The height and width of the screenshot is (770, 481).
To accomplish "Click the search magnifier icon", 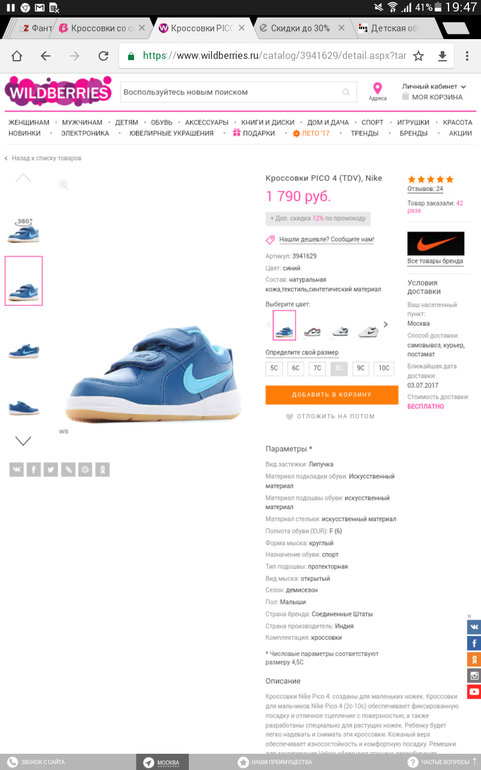I will (x=346, y=92).
